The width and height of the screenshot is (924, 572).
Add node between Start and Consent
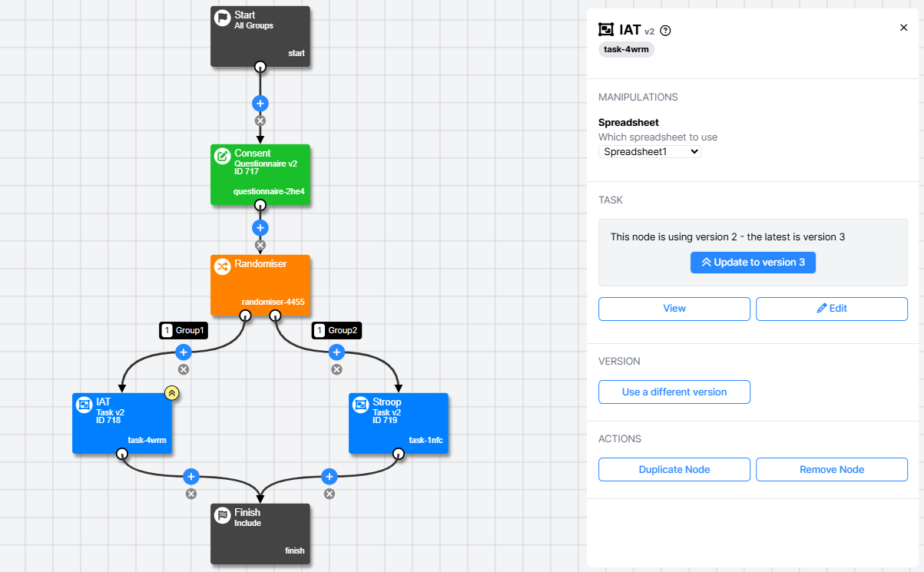[x=260, y=103]
